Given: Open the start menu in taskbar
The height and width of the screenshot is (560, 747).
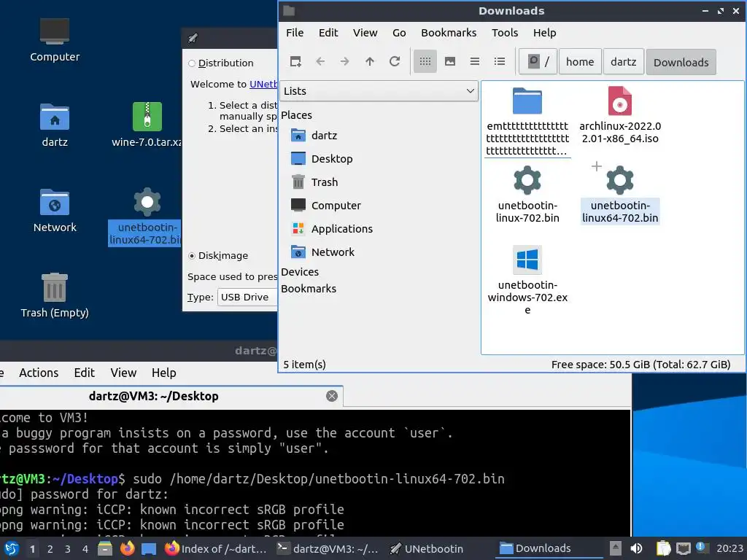Looking at the screenshot, I should pos(12,548).
